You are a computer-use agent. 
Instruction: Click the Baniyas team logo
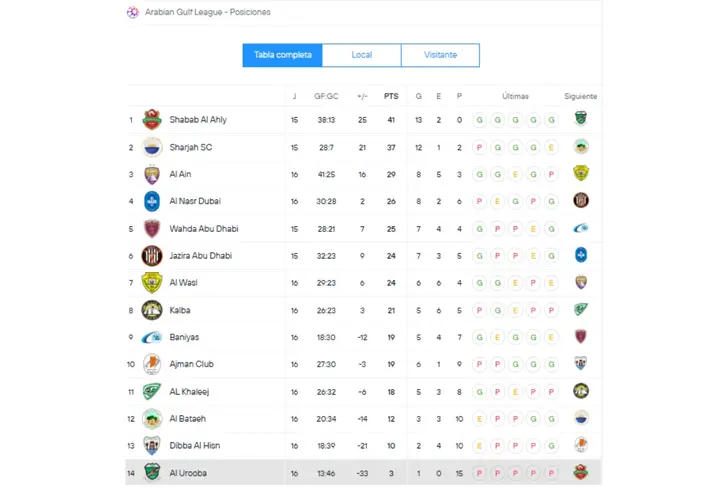coord(152,338)
